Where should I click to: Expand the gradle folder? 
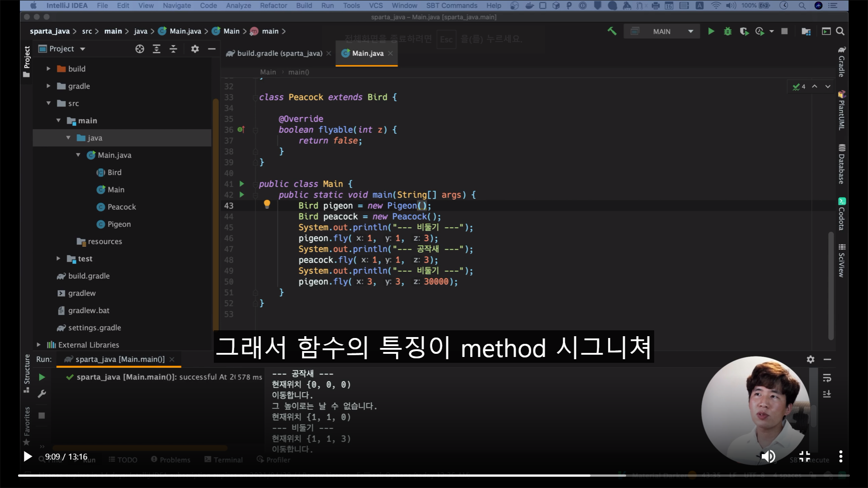[x=48, y=86]
